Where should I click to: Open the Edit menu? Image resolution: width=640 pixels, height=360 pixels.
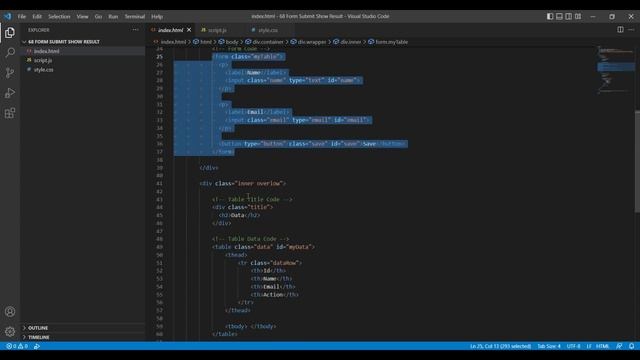point(37,16)
